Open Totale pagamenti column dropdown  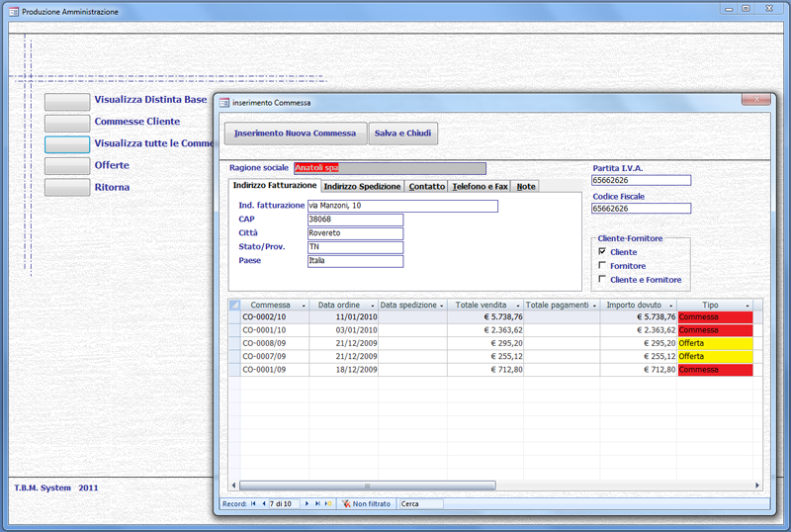click(594, 306)
